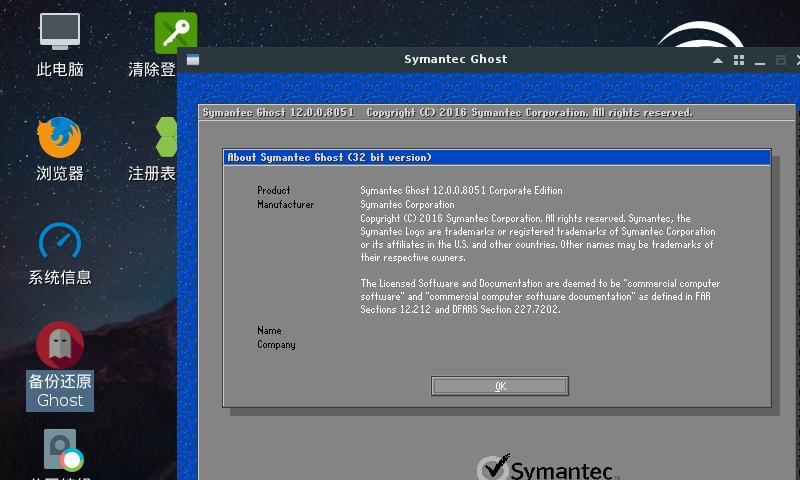Image resolution: width=800 pixels, height=480 pixels.
Task: Open the 系统信息 gauge icon
Action: (60, 253)
